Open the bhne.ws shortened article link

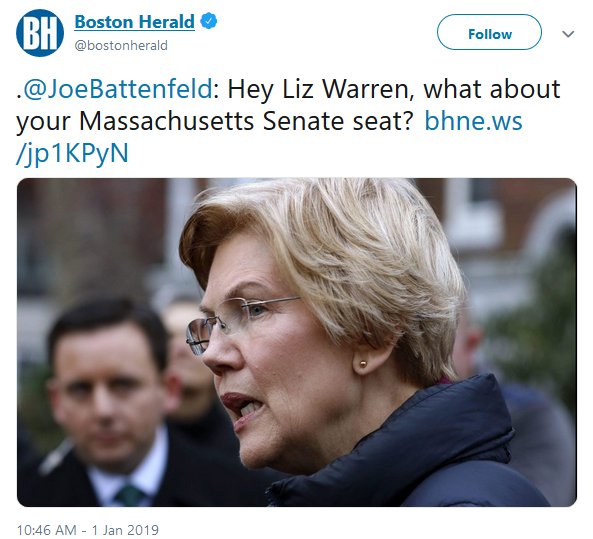point(473,121)
